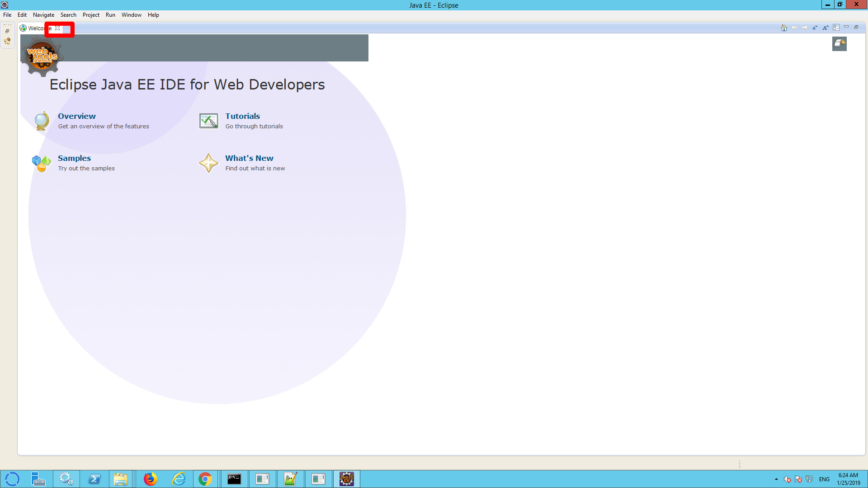Open the gears settings app in taskbar
Image resolution: width=868 pixels, height=488 pixels.
pyautogui.click(x=66, y=479)
